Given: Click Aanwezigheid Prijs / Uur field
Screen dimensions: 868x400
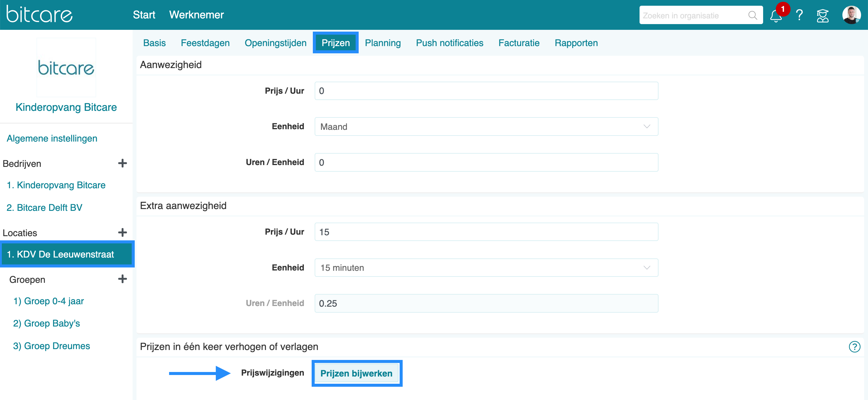Looking at the screenshot, I should [x=486, y=91].
